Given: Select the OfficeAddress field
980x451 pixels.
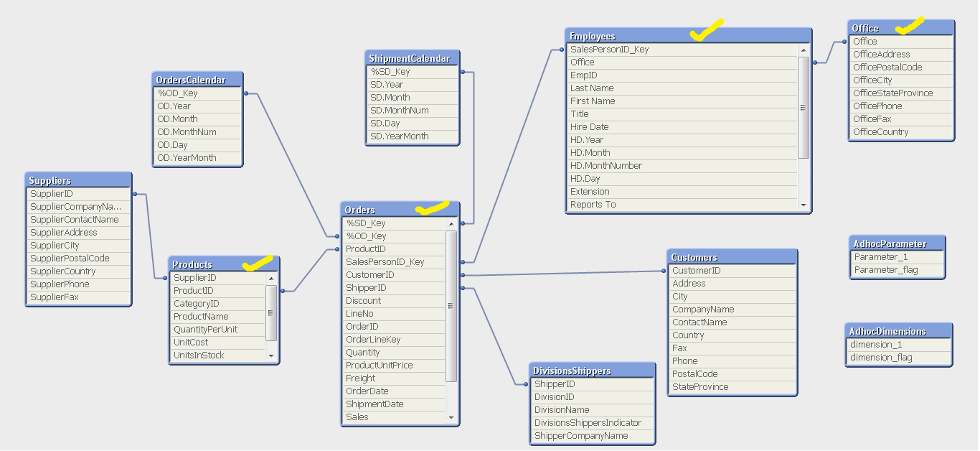Looking at the screenshot, I should point(902,54).
